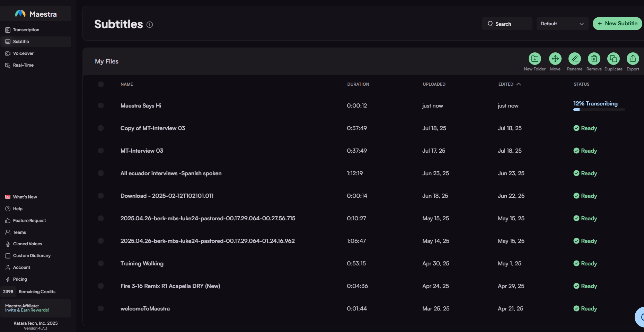Sort by the Edited column arrow
644x332 pixels.
[x=519, y=84]
